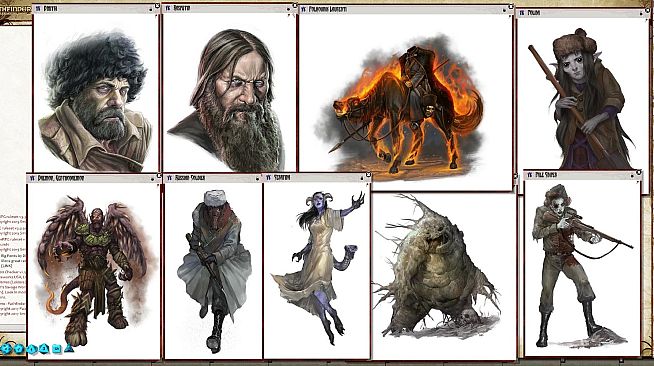Viewport: 654px width, 366px height.
Task: Click small title-bar dot icon in fur-hat man window
Action: tap(151, 10)
